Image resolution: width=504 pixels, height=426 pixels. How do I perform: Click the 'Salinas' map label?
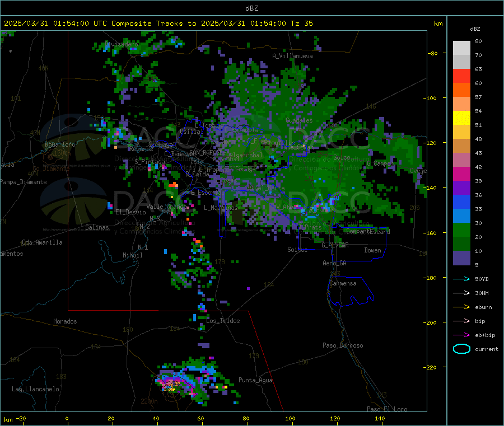pos(97,227)
